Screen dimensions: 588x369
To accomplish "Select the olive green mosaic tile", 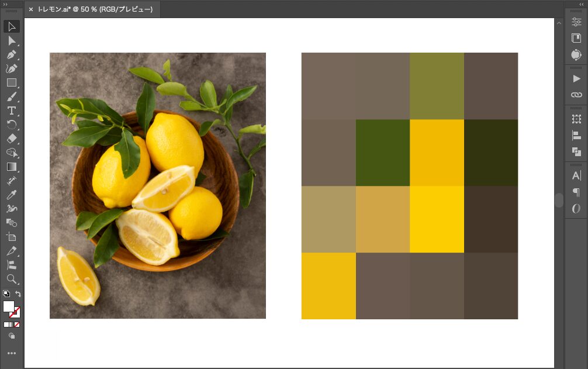I will click(x=437, y=86).
